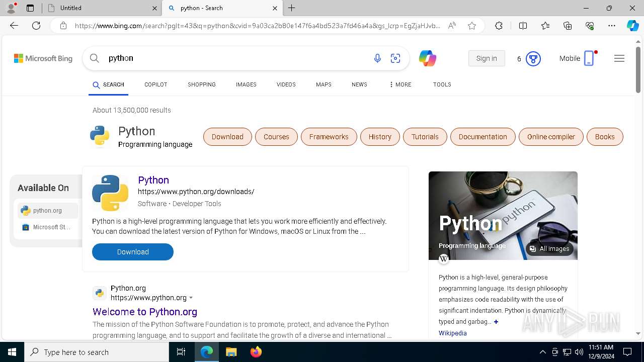Click the Copilot logo next to search
644x362 pixels.
(428, 58)
